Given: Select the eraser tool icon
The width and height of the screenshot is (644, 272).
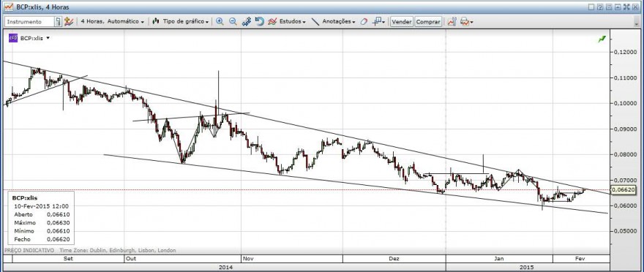Looking at the screenshot, I should (x=364, y=21).
